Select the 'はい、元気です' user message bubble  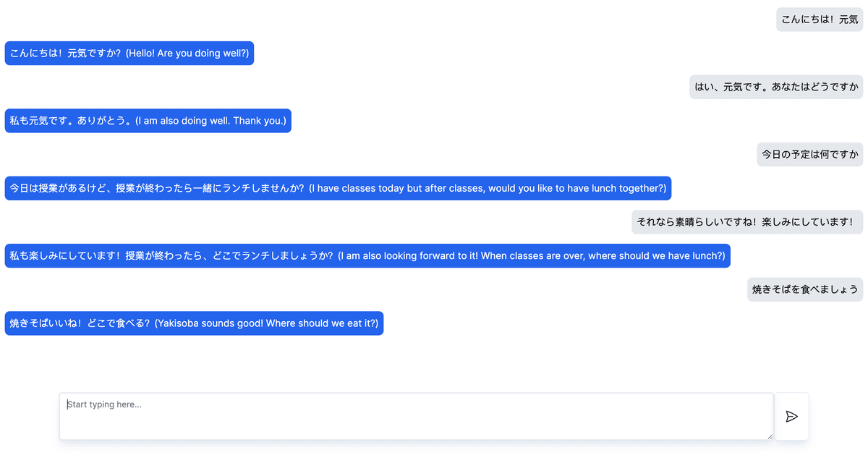[x=775, y=87]
